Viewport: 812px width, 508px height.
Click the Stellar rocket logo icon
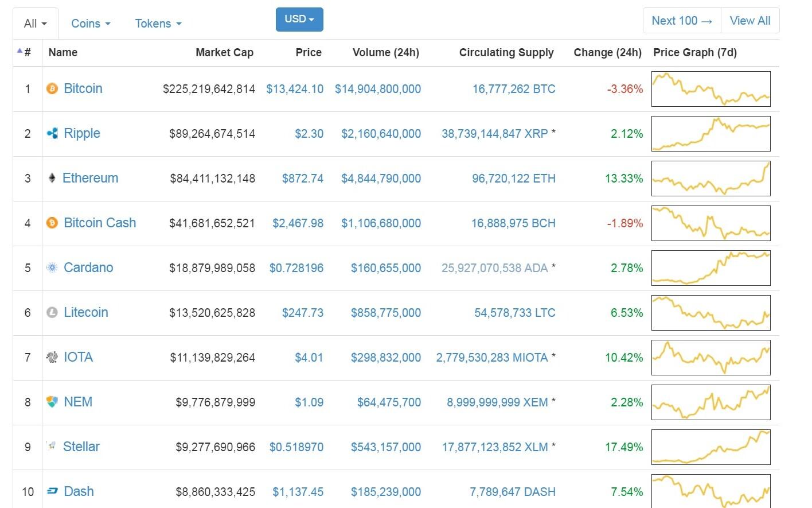click(52, 446)
